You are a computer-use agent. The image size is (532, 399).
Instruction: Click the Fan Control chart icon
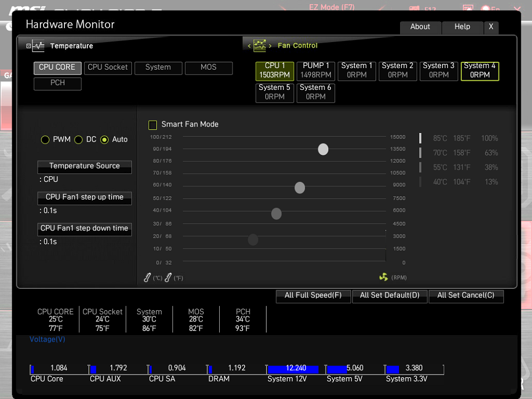click(x=260, y=45)
